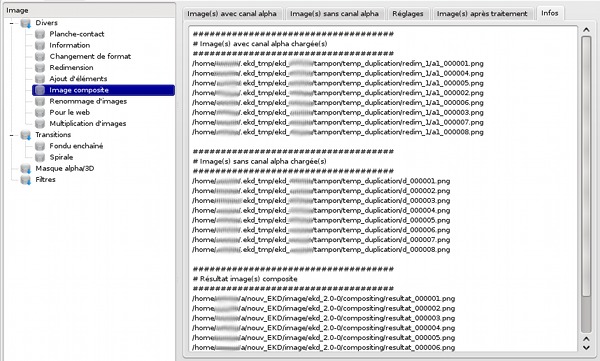Open Fondu enchaîné transition
Image resolution: width=600 pixels, height=361 pixels.
point(76,146)
